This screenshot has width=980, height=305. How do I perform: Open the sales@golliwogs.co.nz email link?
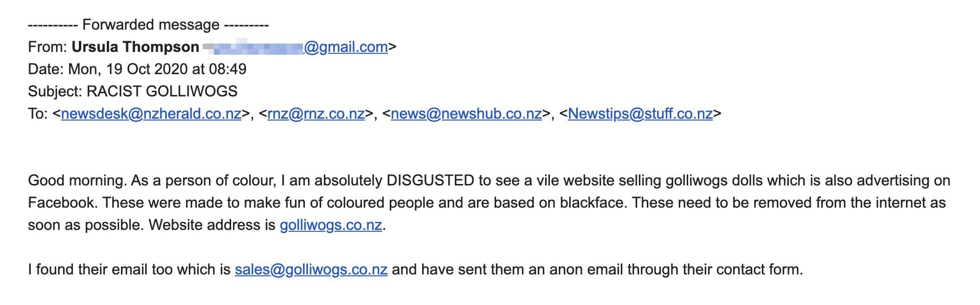point(311,270)
